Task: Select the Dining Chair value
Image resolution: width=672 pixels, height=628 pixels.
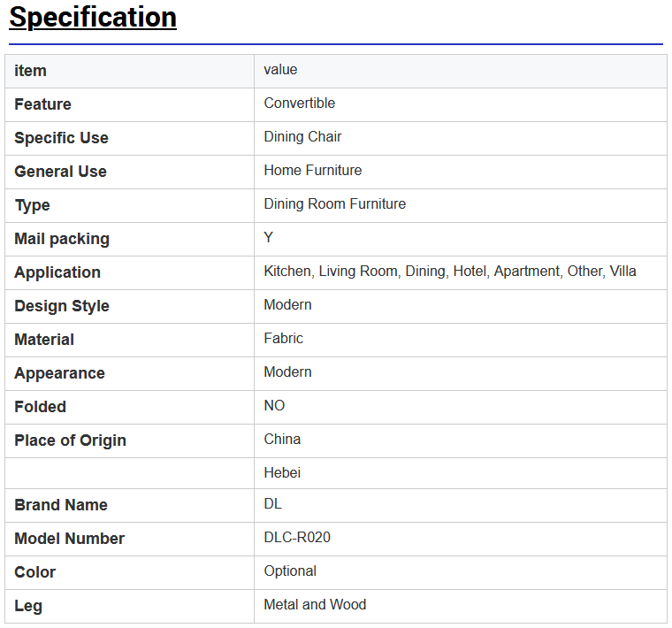Action: click(302, 137)
